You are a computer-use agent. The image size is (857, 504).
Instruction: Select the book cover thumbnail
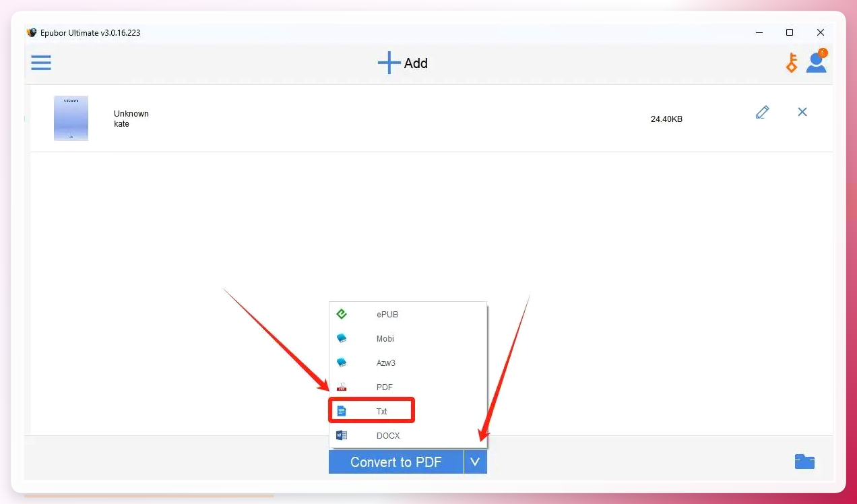pyautogui.click(x=71, y=118)
